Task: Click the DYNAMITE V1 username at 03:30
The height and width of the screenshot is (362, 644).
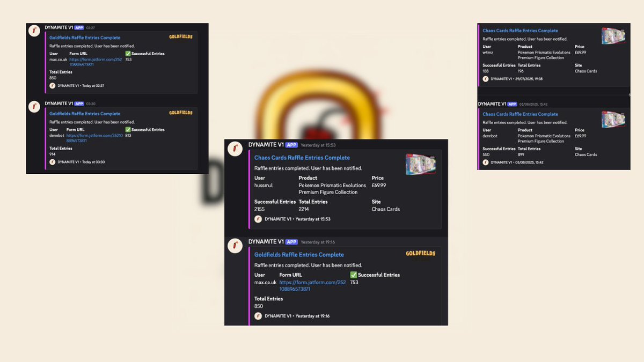Action: [58, 104]
